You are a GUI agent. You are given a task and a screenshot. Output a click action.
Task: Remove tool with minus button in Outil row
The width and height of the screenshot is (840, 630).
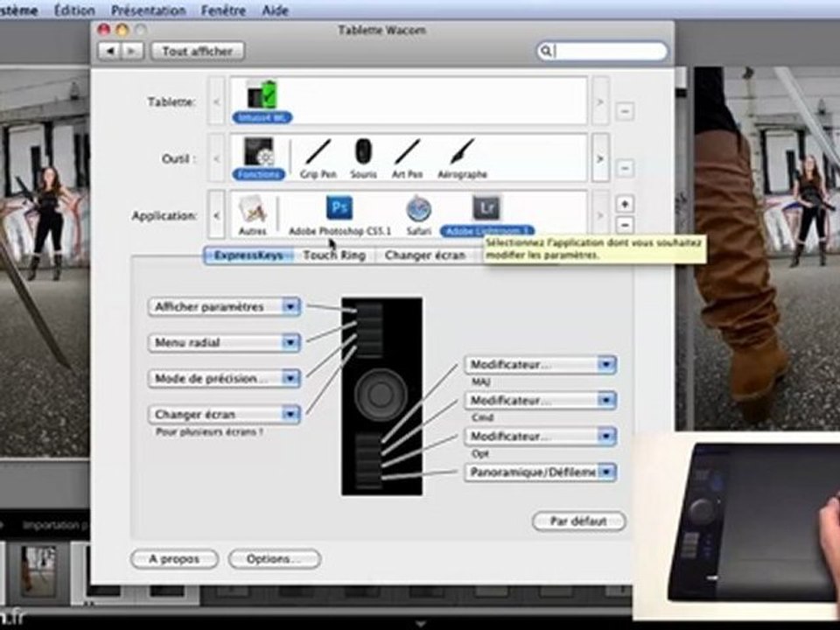point(625,168)
